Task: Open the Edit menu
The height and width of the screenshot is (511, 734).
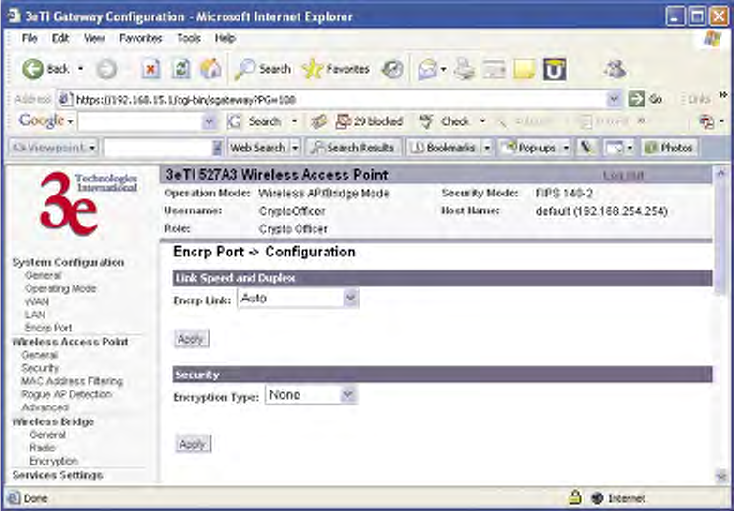Action: tap(60, 38)
